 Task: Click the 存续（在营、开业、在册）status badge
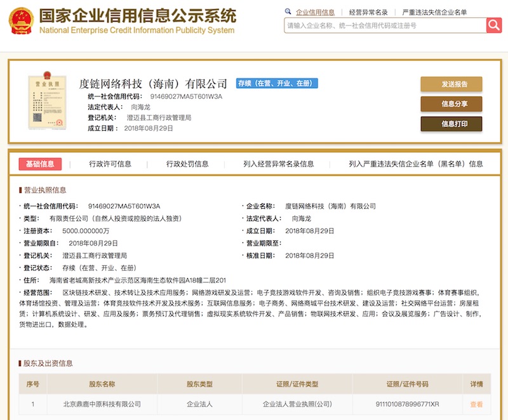pos(277,84)
